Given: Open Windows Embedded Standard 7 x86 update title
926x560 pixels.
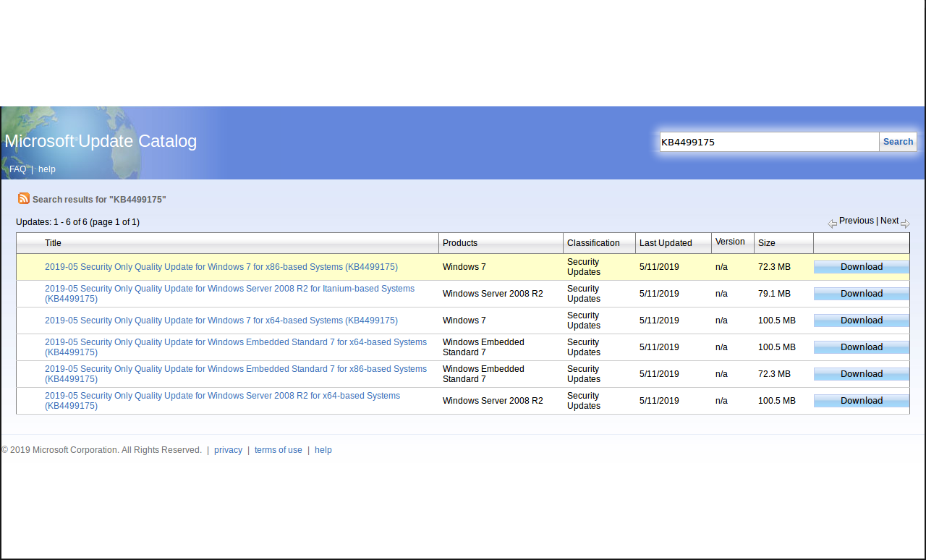Looking at the screenshot, I should tap(235, 369).
